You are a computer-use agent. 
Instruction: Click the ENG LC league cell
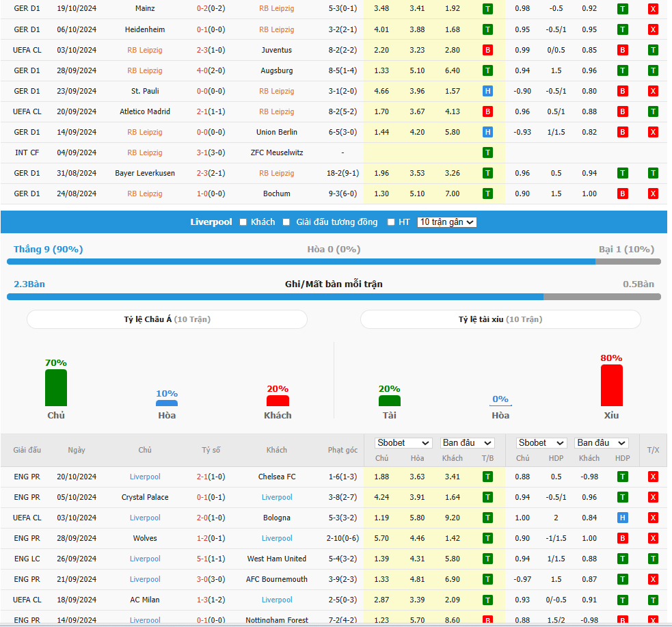[x=27, y=559]
